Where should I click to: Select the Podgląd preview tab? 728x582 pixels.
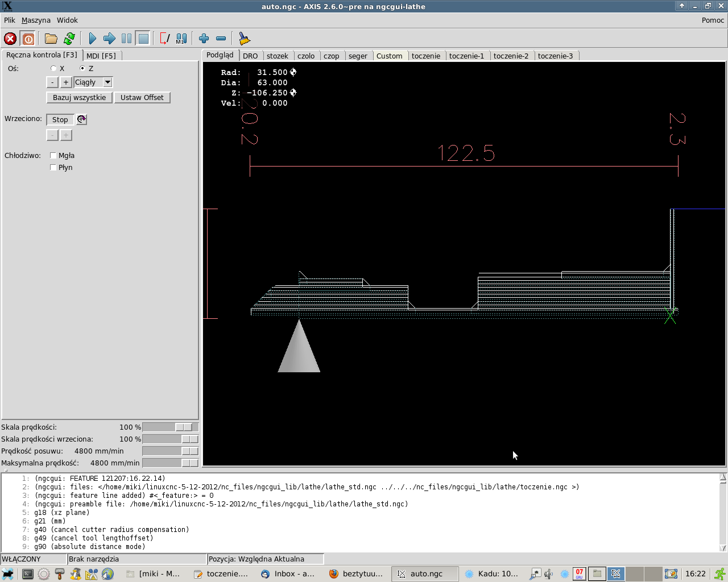[220, 55]
